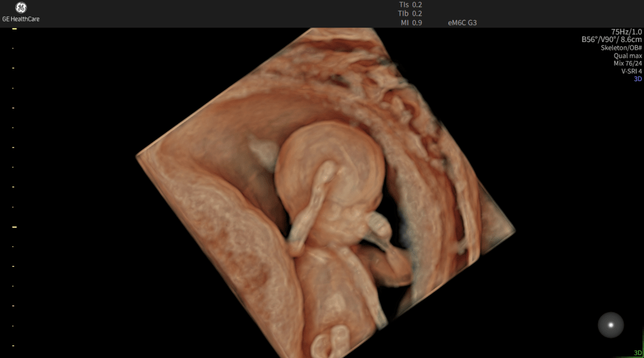Click the light source sphere icon
The height and width of the screenshot is (358, 644).
[x=610, y=325]
